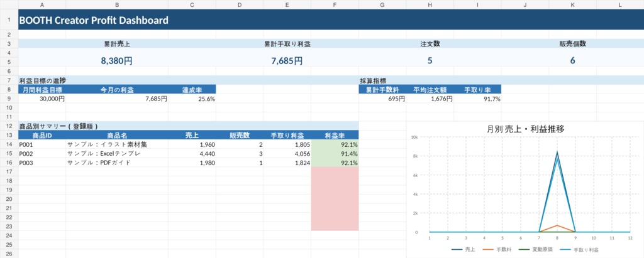Screen dimensions: 644x258
Task: Click column header G
Action: pos(382,4)
